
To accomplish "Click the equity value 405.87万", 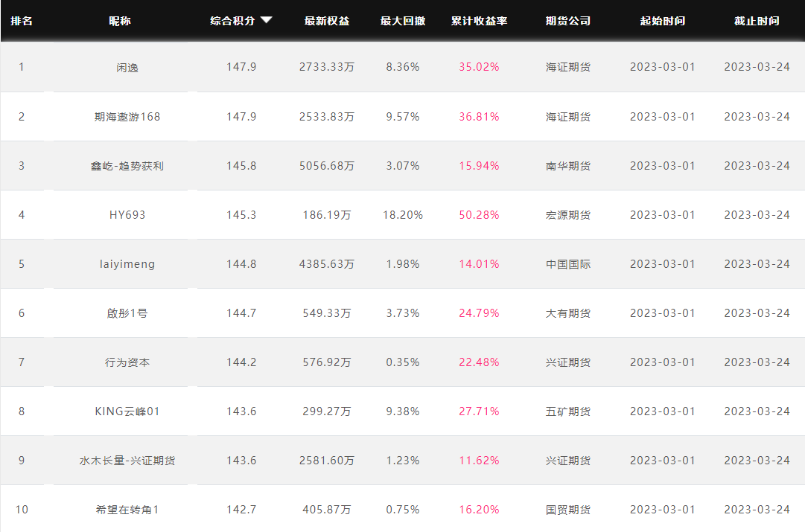I will (x=326, y=510).
